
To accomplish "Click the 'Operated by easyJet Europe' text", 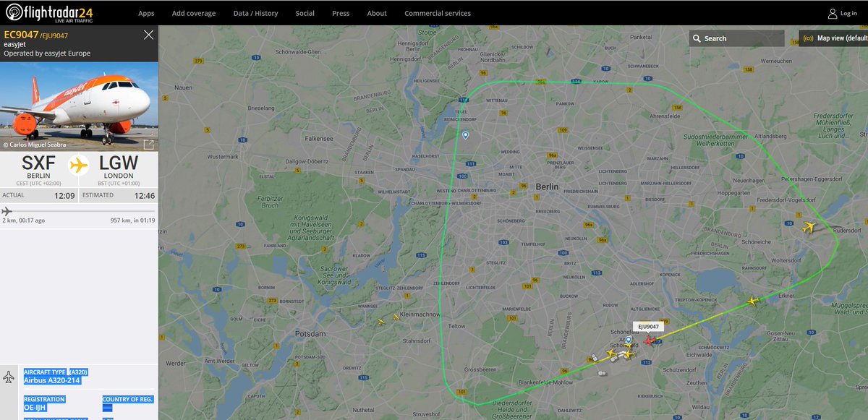I will pos(47,53).
